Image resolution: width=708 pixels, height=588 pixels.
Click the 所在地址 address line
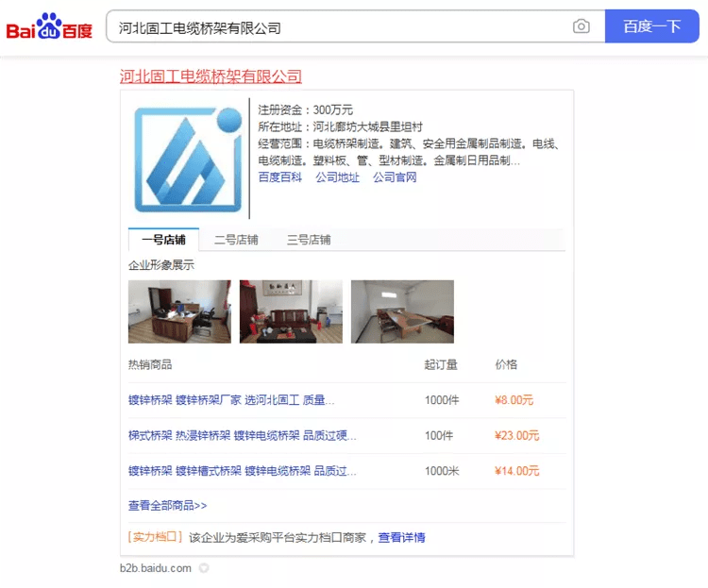341,126
